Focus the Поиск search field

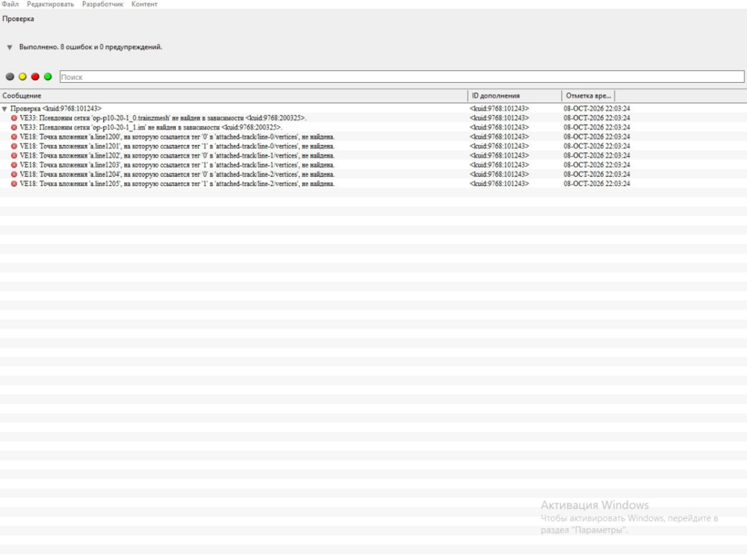[x=402, y=77]
